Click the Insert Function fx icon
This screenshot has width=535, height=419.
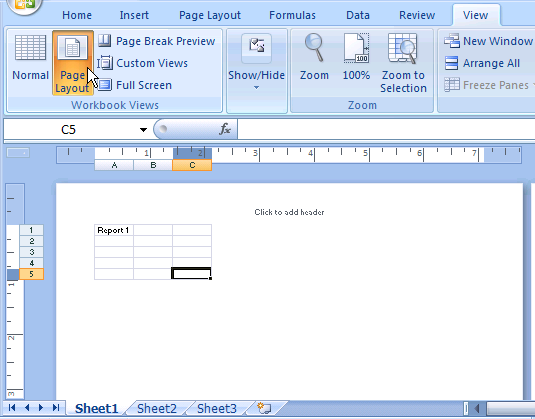tap(225, 129)
